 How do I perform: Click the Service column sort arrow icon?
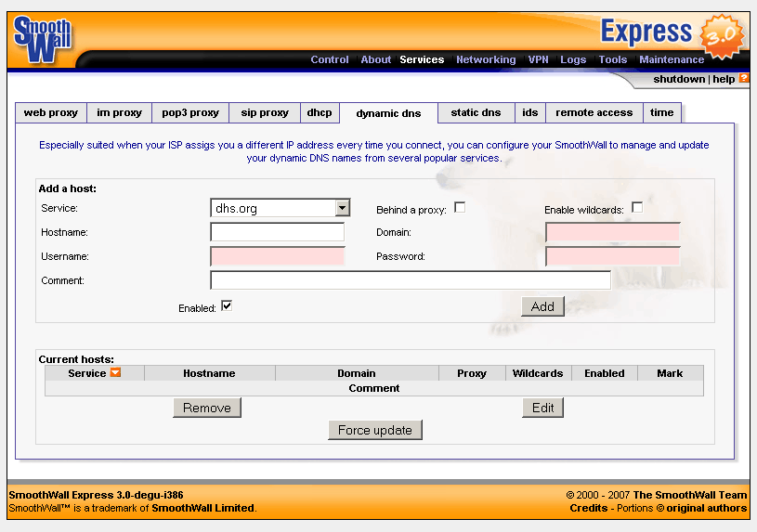(x=115, y=372)
